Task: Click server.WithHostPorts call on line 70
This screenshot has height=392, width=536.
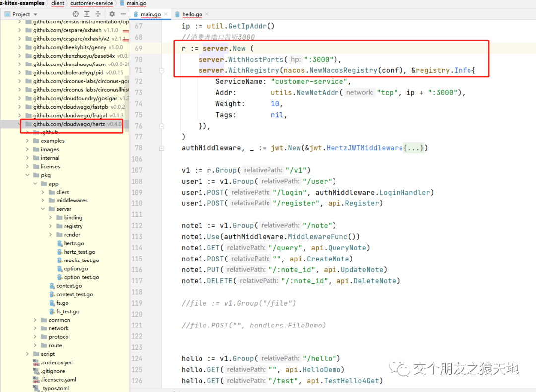Action: point(241,60)
